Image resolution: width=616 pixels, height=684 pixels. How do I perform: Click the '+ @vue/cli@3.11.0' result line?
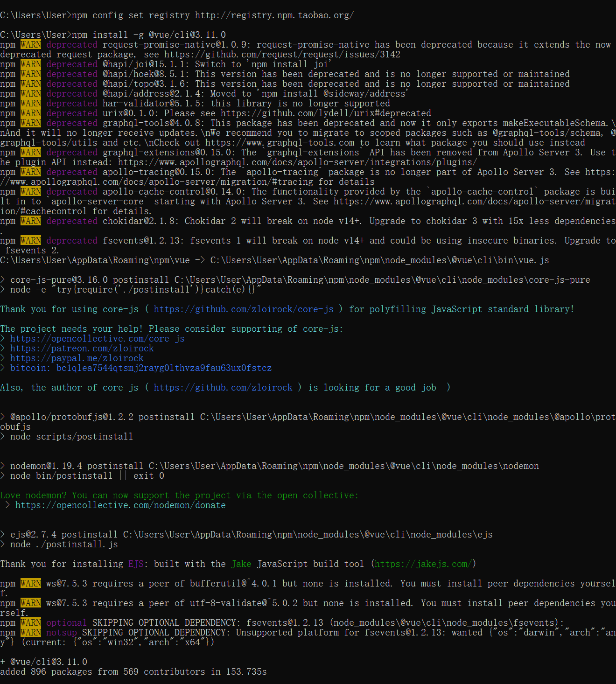(x=43, y=662)
